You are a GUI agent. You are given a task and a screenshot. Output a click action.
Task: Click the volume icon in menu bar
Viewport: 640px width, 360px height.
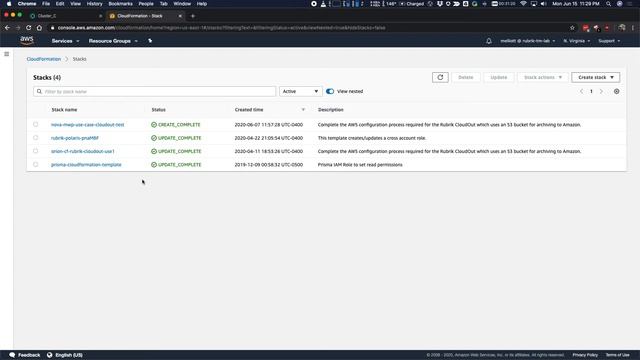pos(543,4)
